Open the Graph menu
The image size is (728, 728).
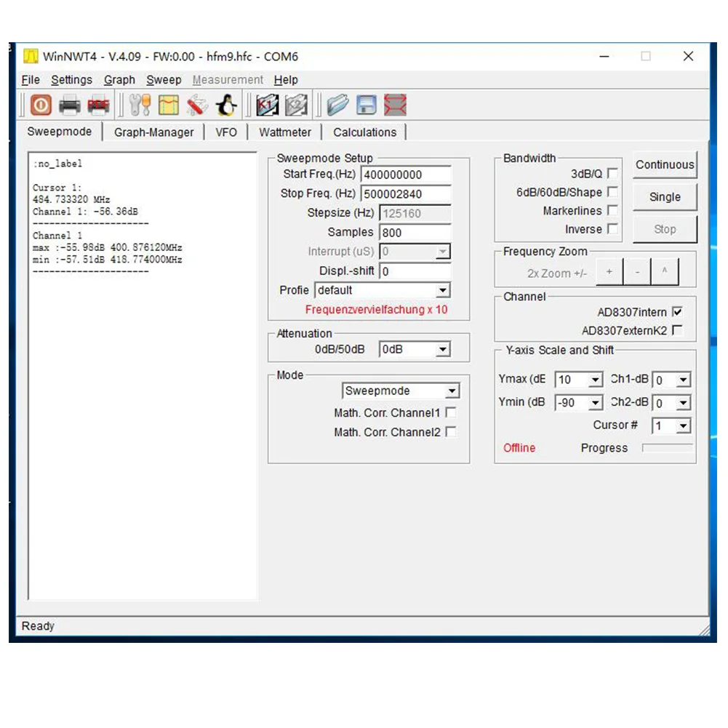[x=119, y=80]
